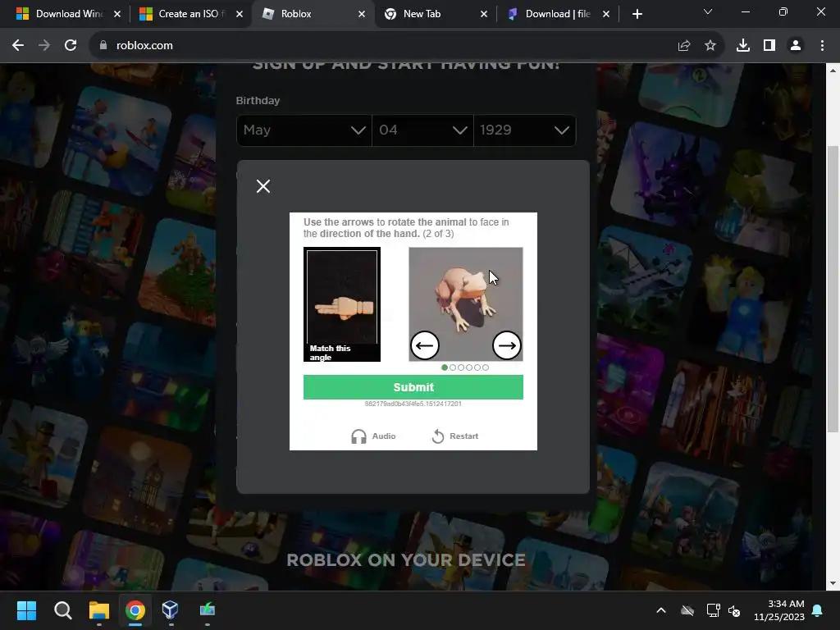
Task: Close the Create an ISO tab
Action: (x=240, y=15)
